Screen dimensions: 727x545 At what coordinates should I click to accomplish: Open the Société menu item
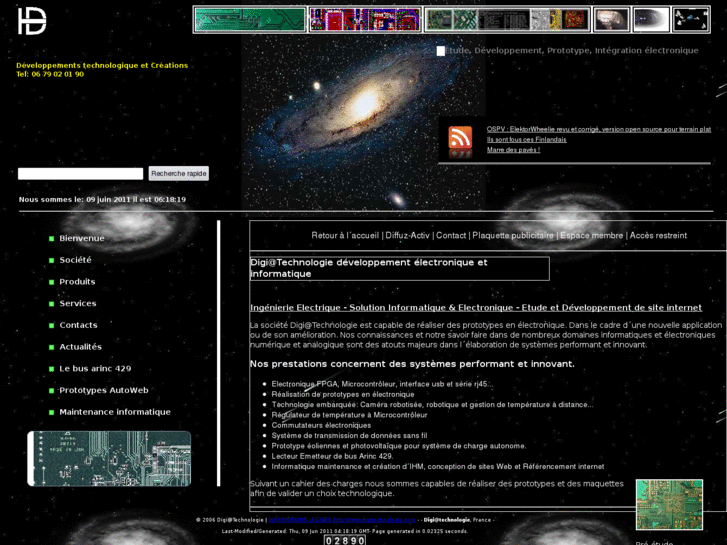(75, 260)
